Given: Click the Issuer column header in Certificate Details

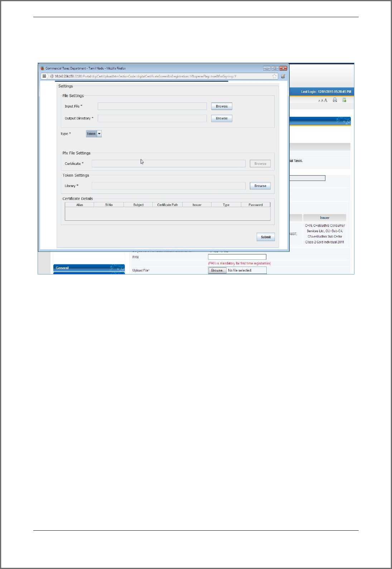Looking at the screenshot, I should [x=197, y=205].
